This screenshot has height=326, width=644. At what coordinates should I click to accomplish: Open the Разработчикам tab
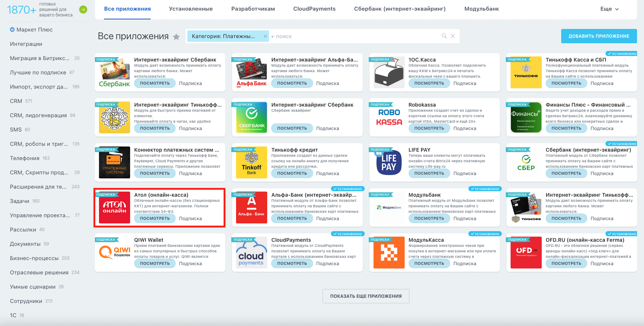coord(253,9)
